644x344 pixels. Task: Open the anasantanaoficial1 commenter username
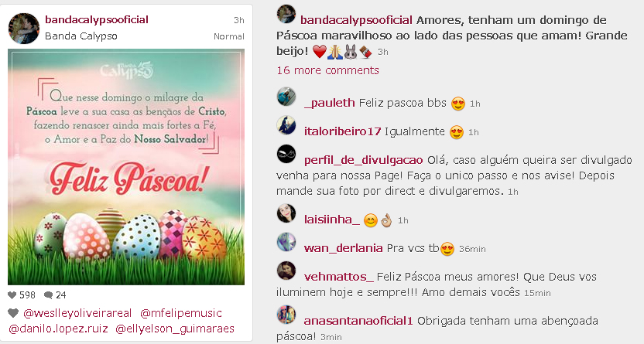pyautogui.click(x=358, y=321)
